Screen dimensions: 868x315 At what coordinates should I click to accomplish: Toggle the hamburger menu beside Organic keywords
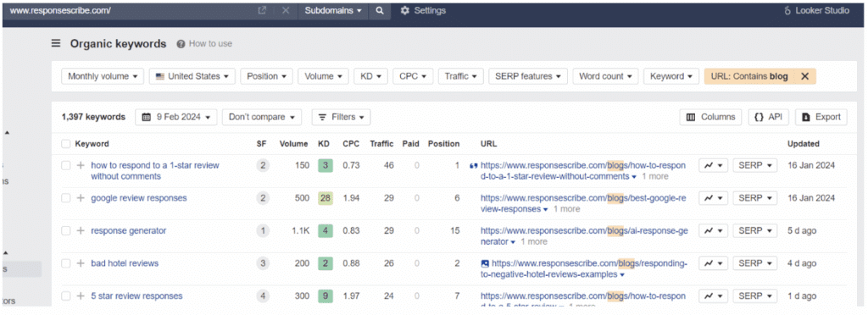tap(55, 44)
